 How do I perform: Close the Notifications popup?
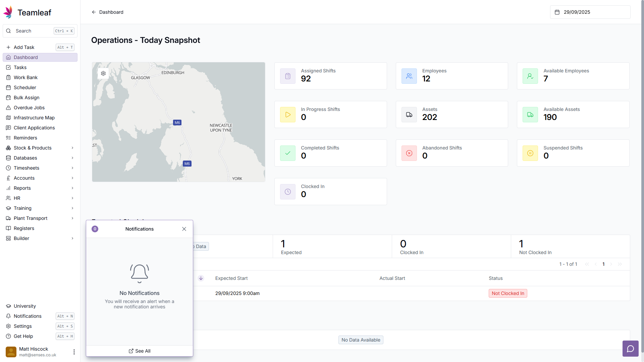click(x=184, y=229)
